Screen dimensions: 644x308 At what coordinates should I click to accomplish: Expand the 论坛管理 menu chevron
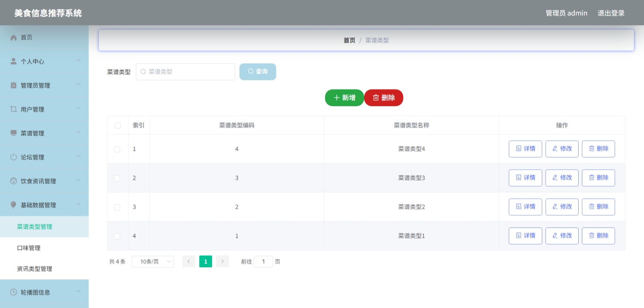(78, 156)
